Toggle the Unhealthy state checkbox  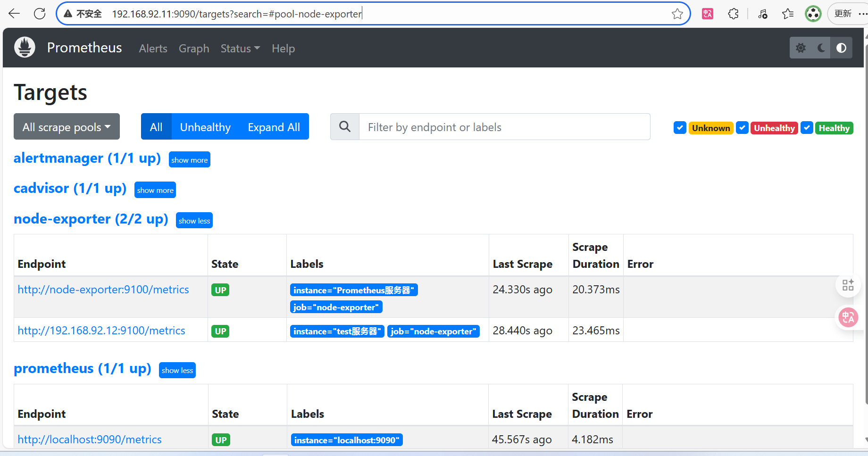[742, 128]
